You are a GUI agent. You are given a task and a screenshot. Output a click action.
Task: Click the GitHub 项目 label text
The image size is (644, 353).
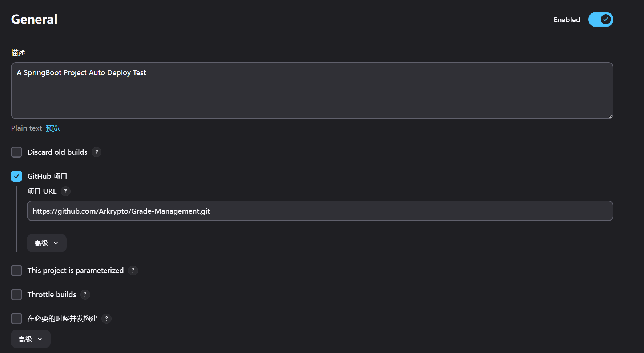click(47, 176)
